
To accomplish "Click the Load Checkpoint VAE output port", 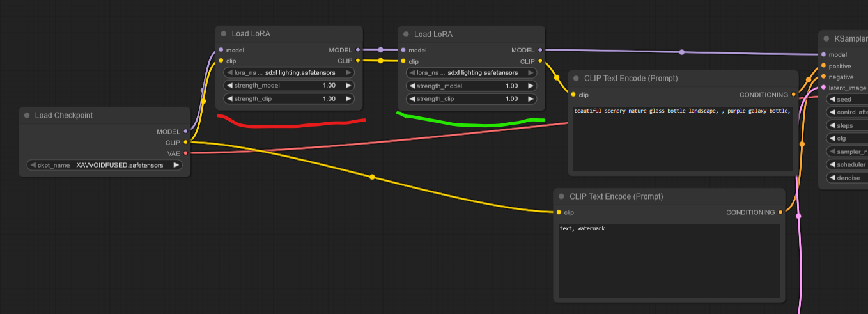I will (185, 153).
